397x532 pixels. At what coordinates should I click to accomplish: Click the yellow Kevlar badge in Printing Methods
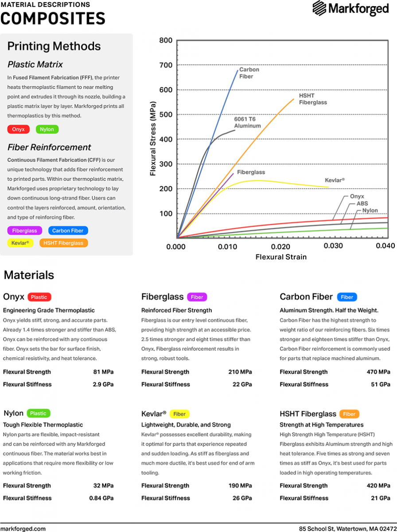20,243
